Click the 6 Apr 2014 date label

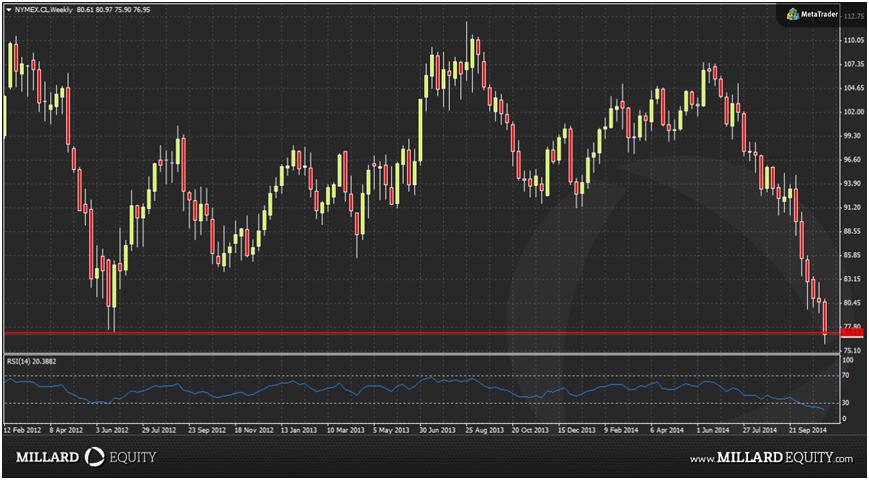(x=667, y=430)
